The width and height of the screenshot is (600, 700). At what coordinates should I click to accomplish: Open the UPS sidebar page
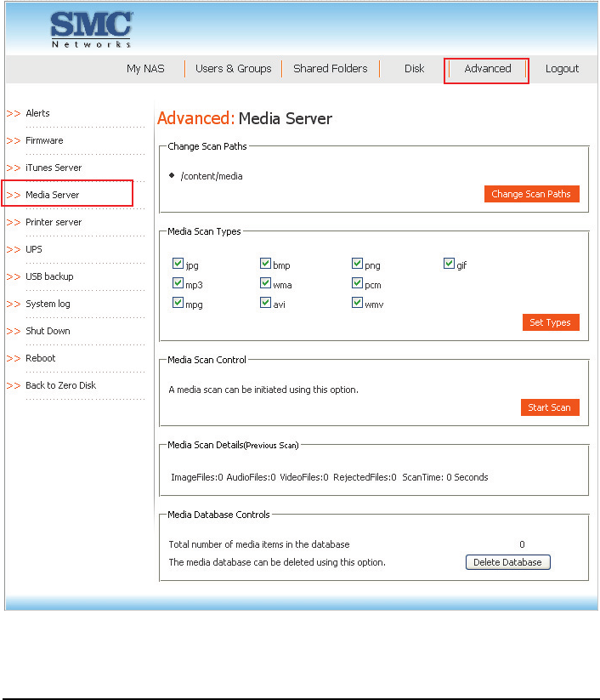pos(34,249)
